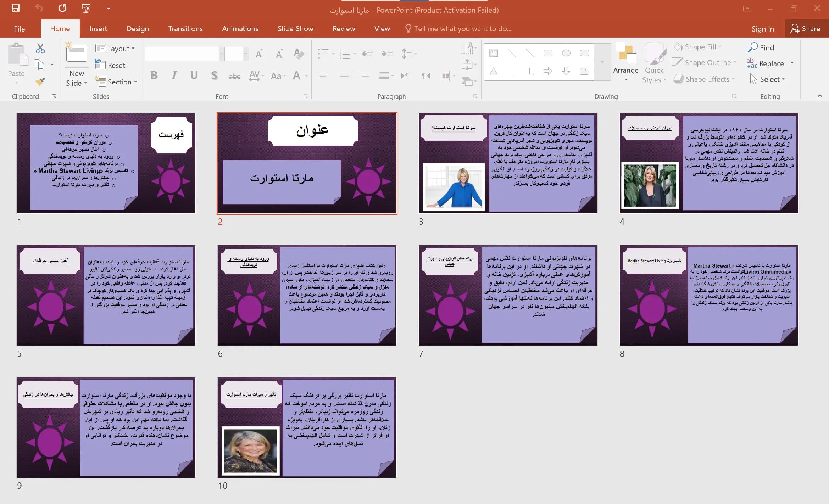Click the New Slide icon
This screenshot has height=504, width=829.
[76, 53]
